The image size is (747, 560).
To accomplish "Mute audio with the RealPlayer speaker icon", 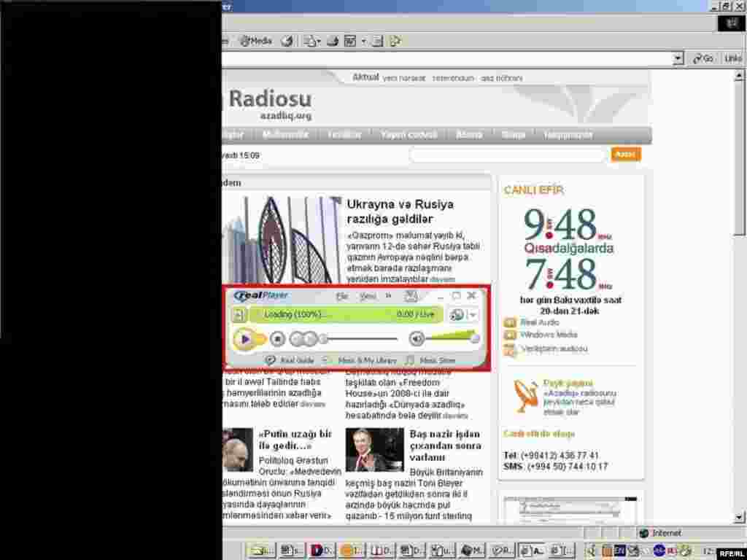I will coord(416,338).
